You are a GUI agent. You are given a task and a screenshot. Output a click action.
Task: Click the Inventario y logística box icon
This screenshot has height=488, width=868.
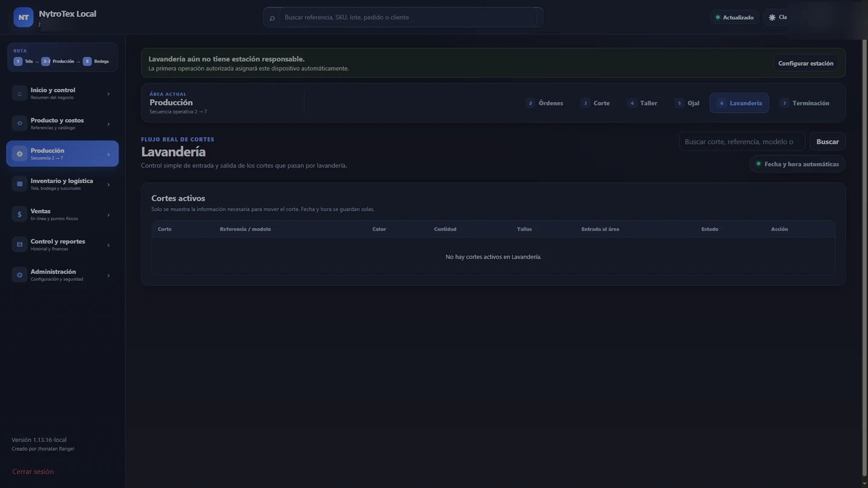[19, 184]
